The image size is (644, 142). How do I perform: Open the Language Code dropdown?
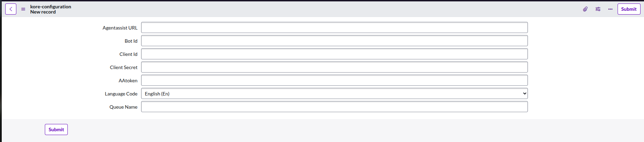[x=334, y=94]
